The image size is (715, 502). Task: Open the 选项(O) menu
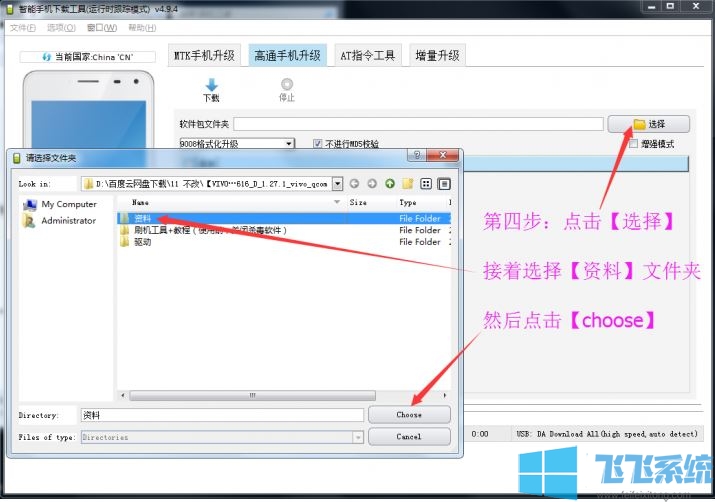point(62,28)
